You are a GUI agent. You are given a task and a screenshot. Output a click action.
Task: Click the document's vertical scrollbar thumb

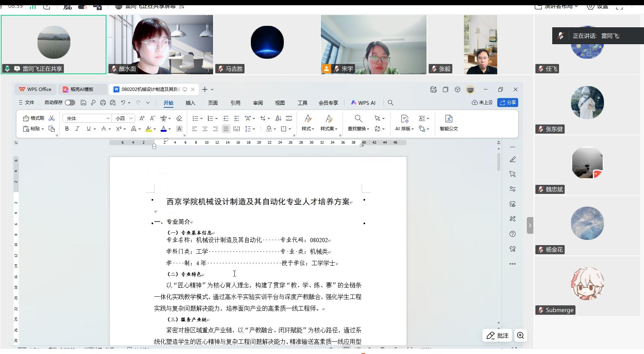[x=499, y=162]
